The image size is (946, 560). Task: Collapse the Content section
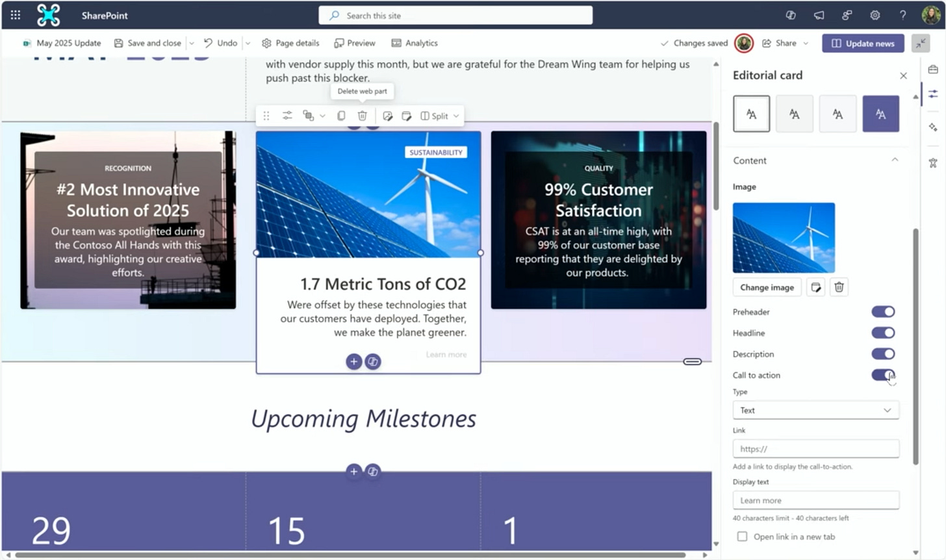click(x=895, y=160)
